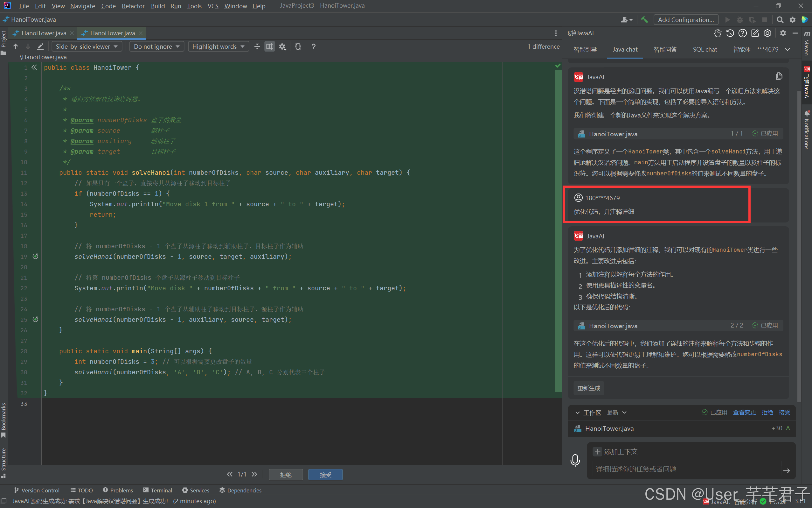Click recursive call gutter icon line 25
The width and height of the screenshot is (812, 508).
35,319
